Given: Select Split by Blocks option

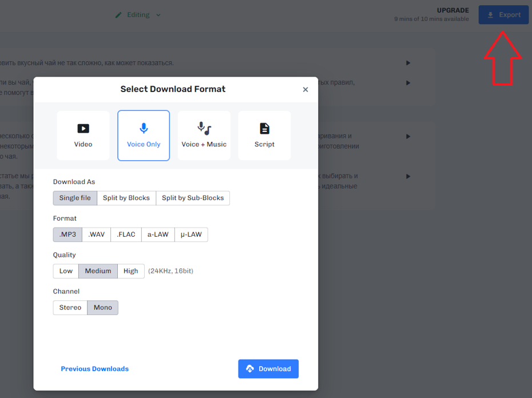Looking at the screenshot, I should tap(126, 198).
